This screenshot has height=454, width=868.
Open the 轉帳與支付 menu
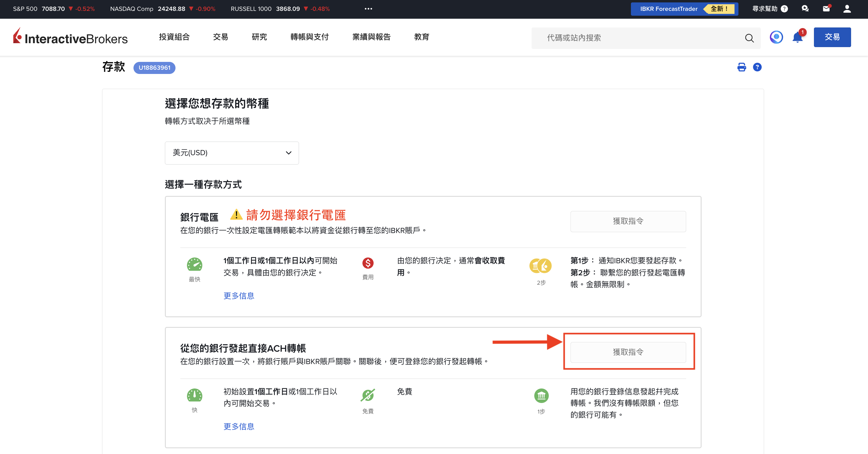[x=309, y=37]
